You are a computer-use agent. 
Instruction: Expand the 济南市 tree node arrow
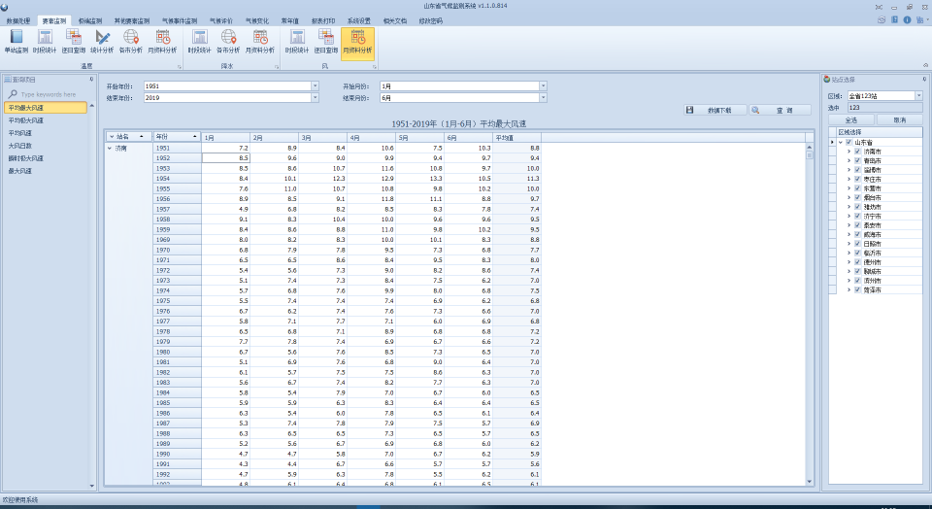click(x=849, y=151)
